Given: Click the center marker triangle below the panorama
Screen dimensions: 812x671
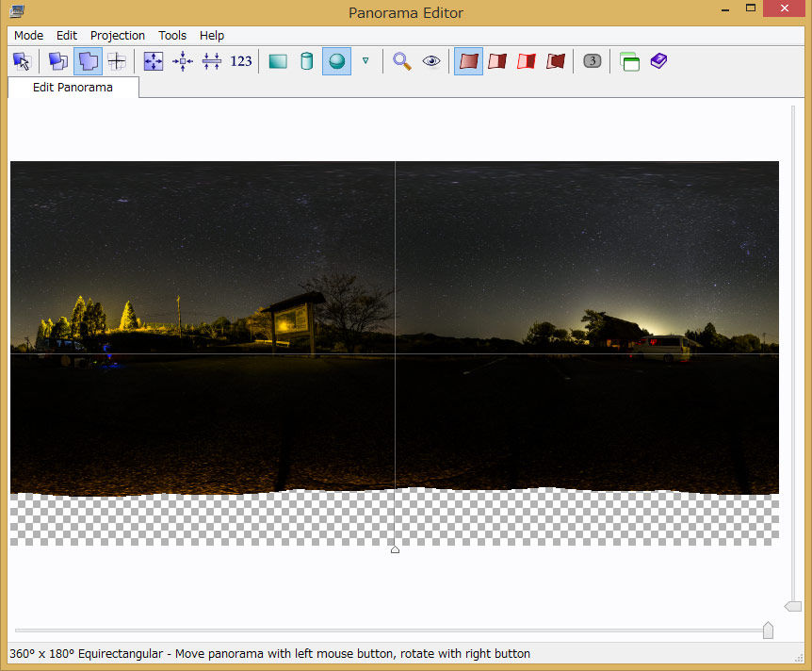Looking at the screenshot, I should click(395, 549).
